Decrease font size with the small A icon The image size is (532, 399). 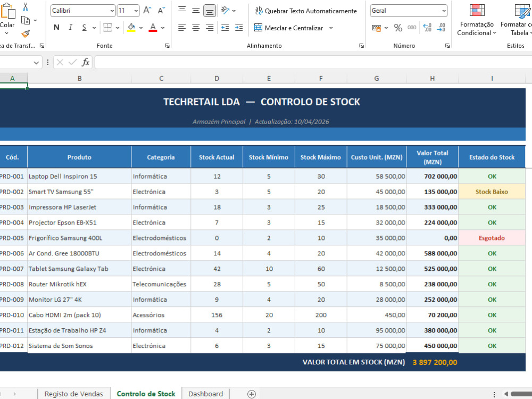point(162,11)
